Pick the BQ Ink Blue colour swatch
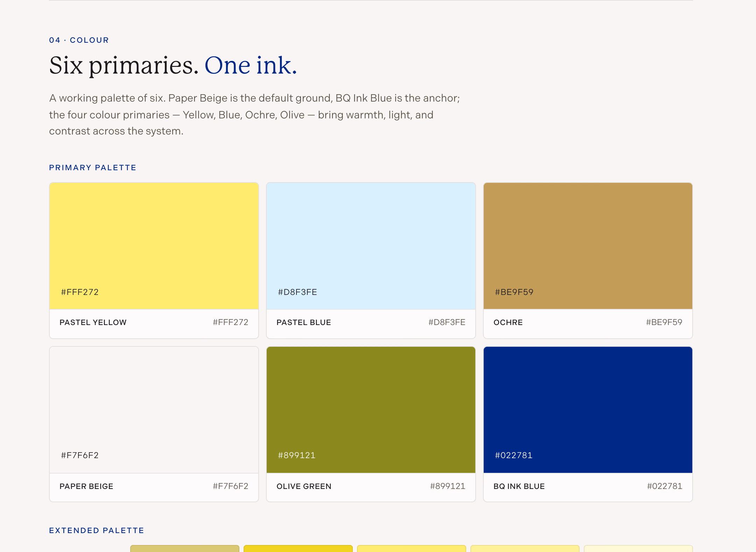The image size is (756, 552). 588,410
